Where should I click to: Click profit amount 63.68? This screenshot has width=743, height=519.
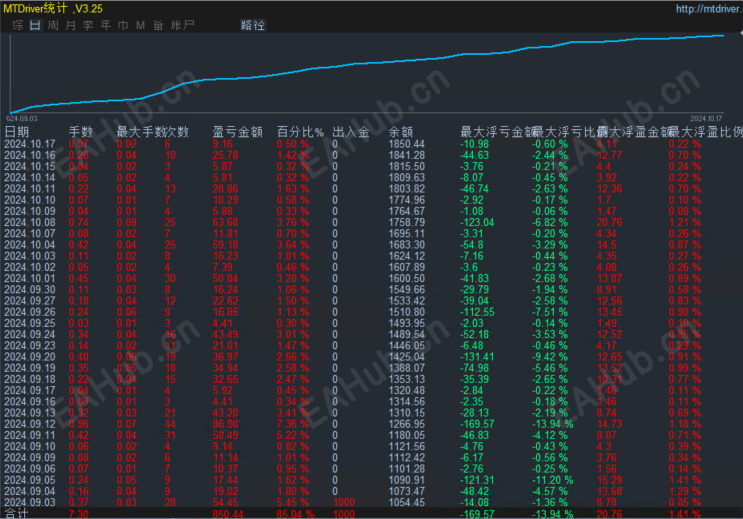[x=225, y=222]
